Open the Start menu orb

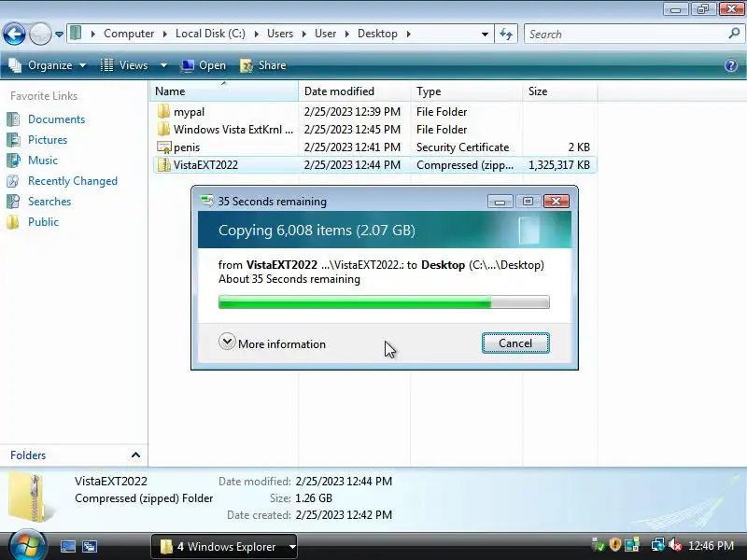point(28,546)
